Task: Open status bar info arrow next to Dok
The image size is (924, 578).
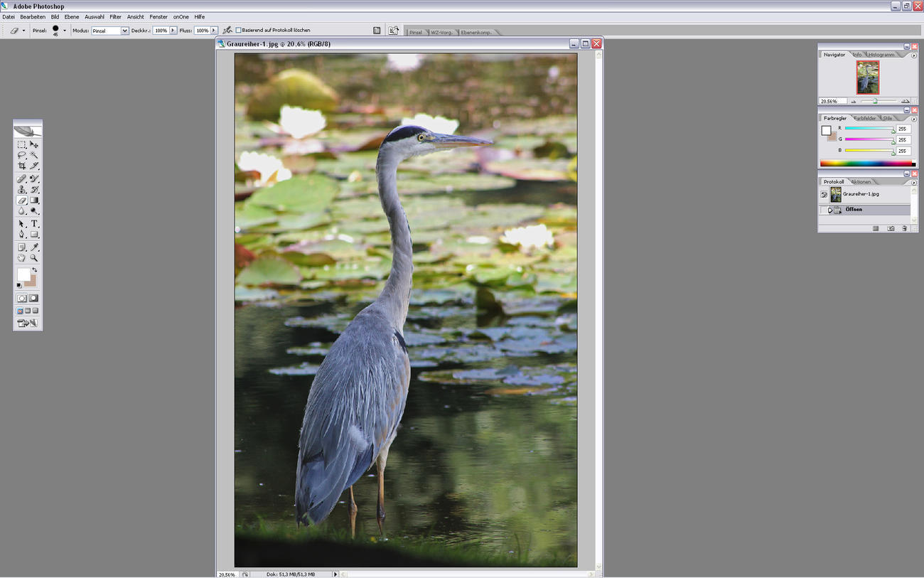Action: click(335, 574)
